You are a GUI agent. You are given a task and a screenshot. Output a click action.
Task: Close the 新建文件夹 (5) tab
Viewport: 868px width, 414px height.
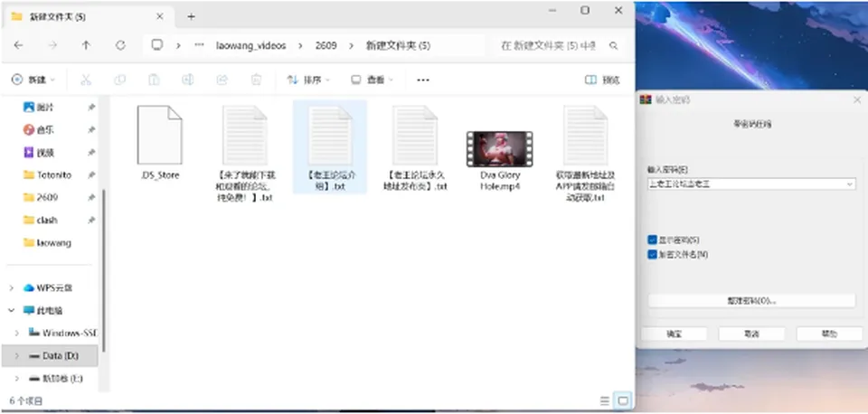coord(159,16)
